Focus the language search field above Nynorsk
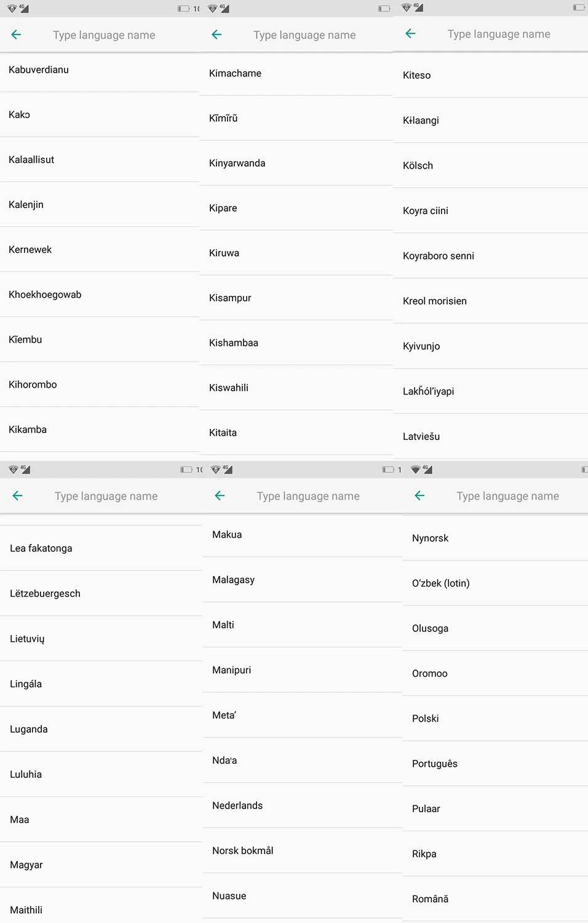The image size is (588, 923). 507,496
